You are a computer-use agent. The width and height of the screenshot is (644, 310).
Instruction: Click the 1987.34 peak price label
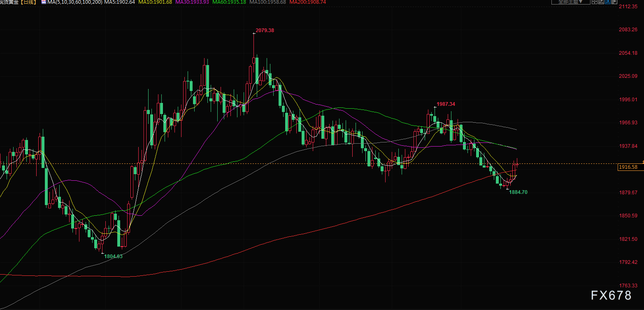[446, 104]
